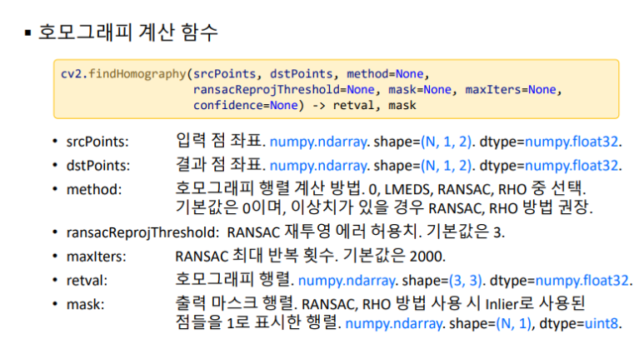Click the 'retval:' bullet label
The width and height of the screenshot is (644, 339).
[x=87, y=281]
